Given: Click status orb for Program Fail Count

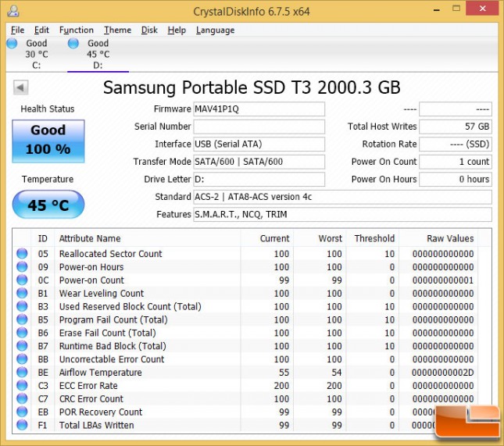Looking at the screenshot, I should pyautogui.click(x=22, y=319).
